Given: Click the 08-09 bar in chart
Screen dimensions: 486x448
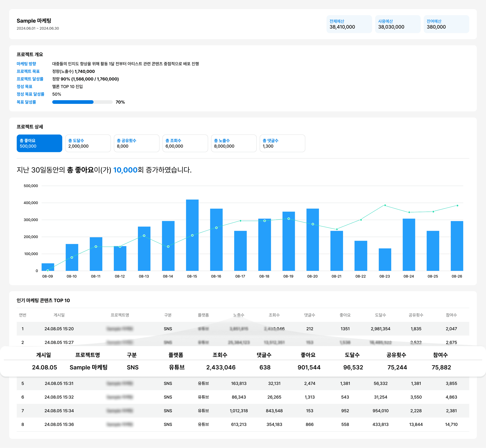Looking at the screenshot, I should click(x=48, y=266).
